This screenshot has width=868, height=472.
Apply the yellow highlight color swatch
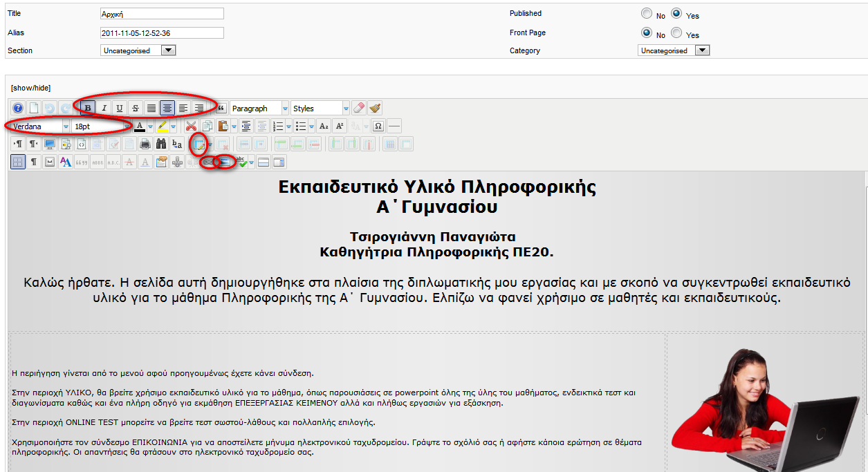(162, 126)
